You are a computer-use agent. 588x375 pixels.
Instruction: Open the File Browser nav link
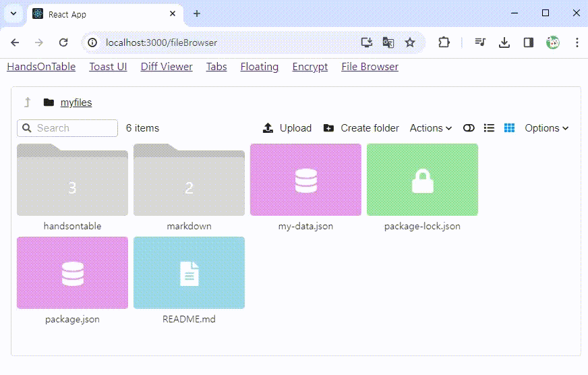click(370, 67)
